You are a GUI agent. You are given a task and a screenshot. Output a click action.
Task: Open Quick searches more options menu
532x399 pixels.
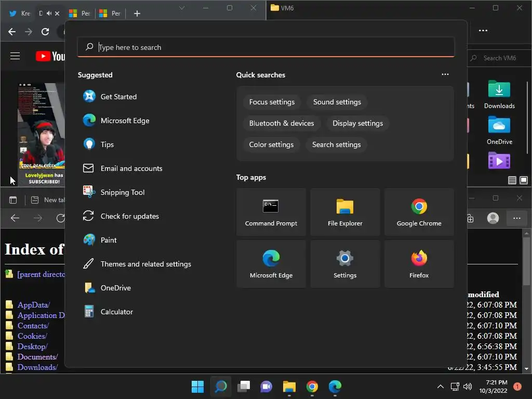[x=445, y=74]
